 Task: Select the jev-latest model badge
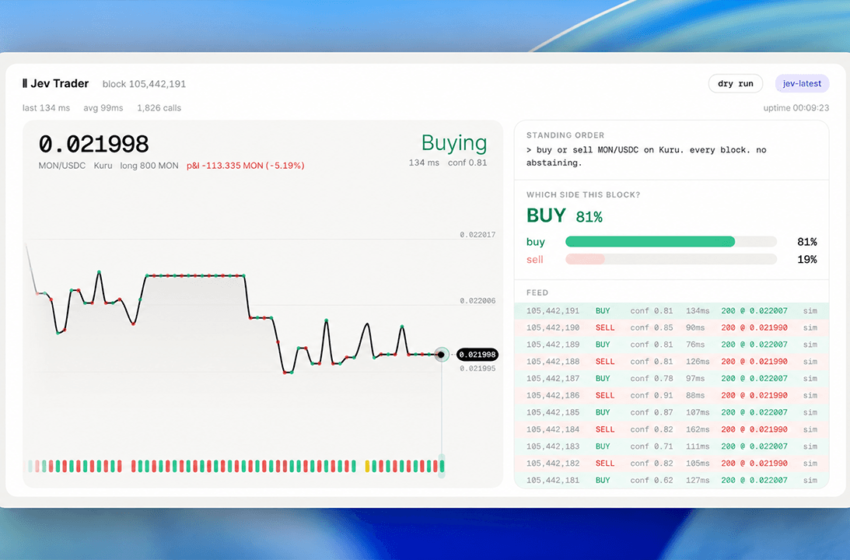click(x=802, y=83)
